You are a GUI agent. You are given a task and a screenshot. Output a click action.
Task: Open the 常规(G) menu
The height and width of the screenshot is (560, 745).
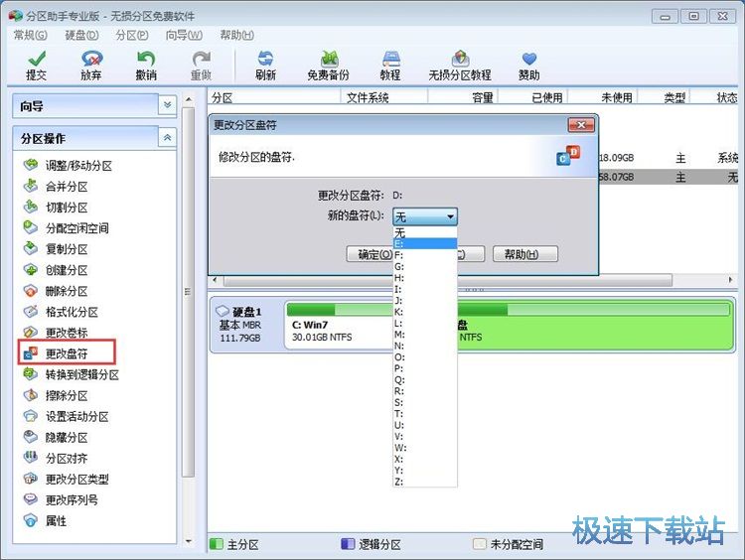point(31,35)
